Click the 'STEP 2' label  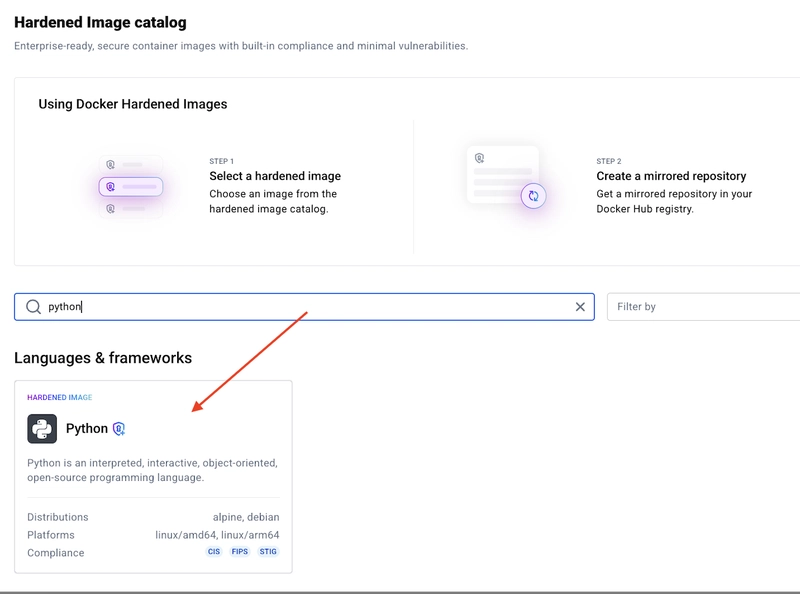point(609,161)
